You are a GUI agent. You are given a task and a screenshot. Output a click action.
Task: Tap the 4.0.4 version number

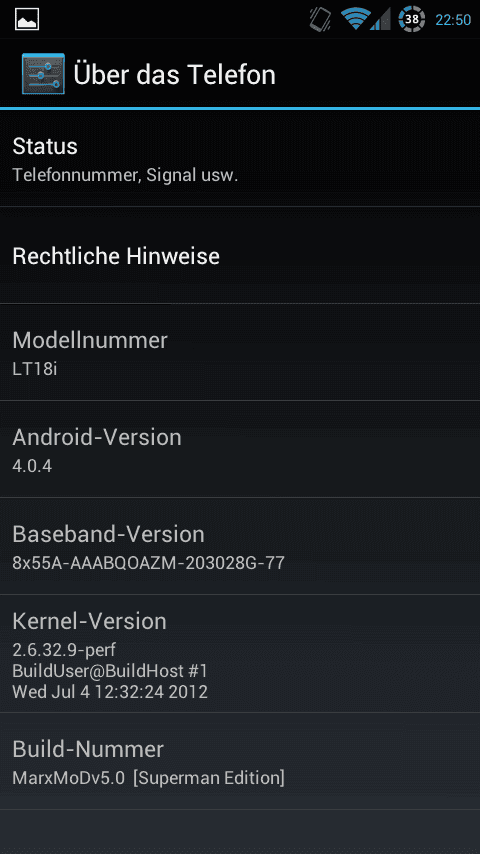[32, 466]
